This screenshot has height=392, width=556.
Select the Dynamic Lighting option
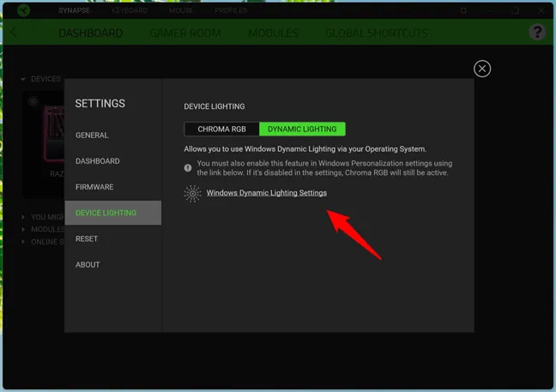(x=302, y=129)
